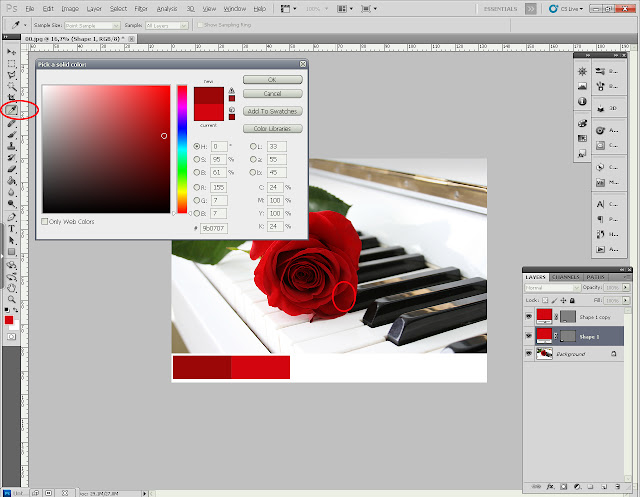The width and height of the screenshot is (640, 497).
Task: Select the Rectangle shape tool
Action: (x=11, y=252)
